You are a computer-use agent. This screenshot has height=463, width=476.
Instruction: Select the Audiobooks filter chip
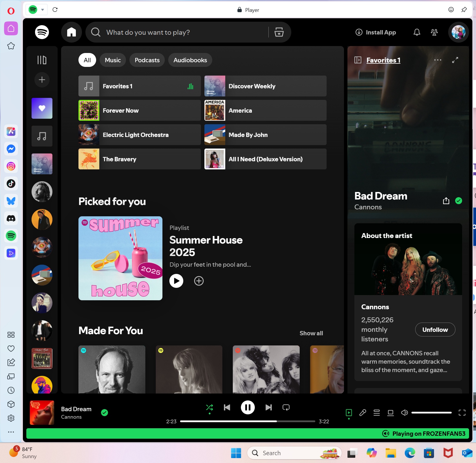click(x=190, y=60)
